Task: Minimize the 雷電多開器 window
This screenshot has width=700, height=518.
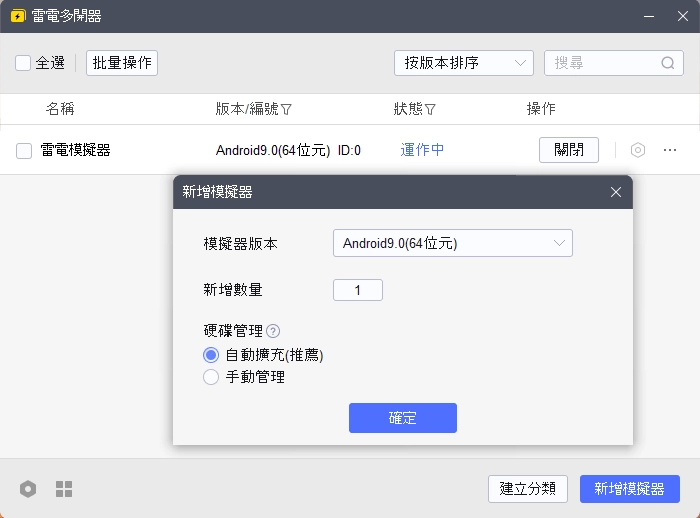Action: pos(649,17)
